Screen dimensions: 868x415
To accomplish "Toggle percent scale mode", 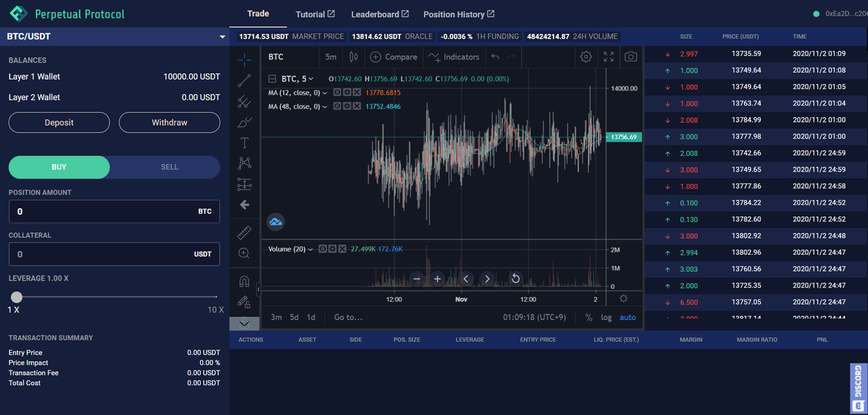I will coord(589,317).
